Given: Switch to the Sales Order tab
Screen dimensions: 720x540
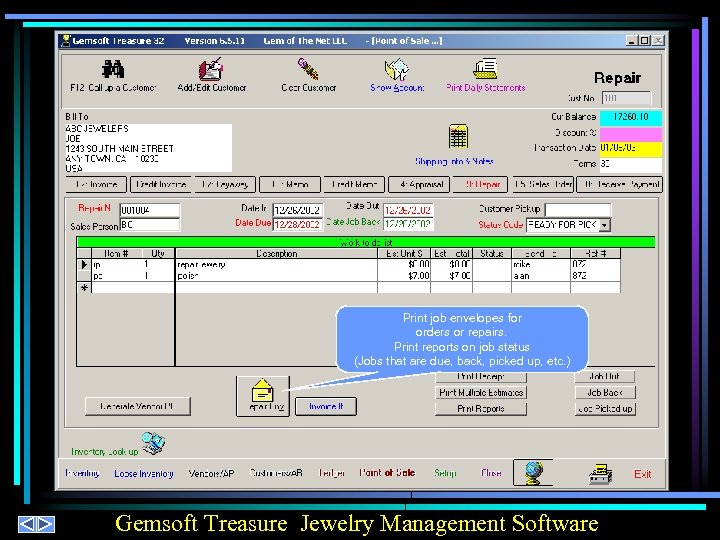Looking at the screenshot, I should coord(543,185).
